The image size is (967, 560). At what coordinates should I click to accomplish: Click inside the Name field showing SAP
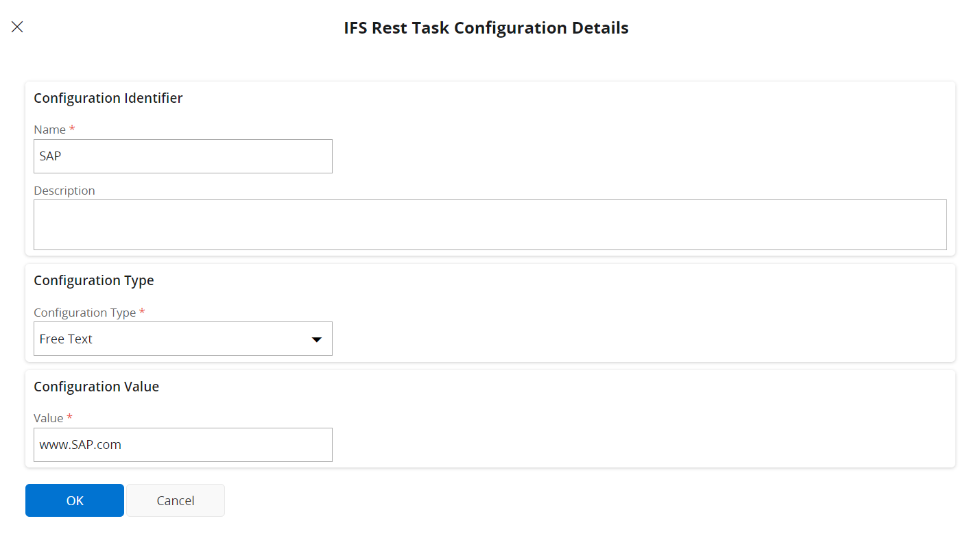coord(182,156)
